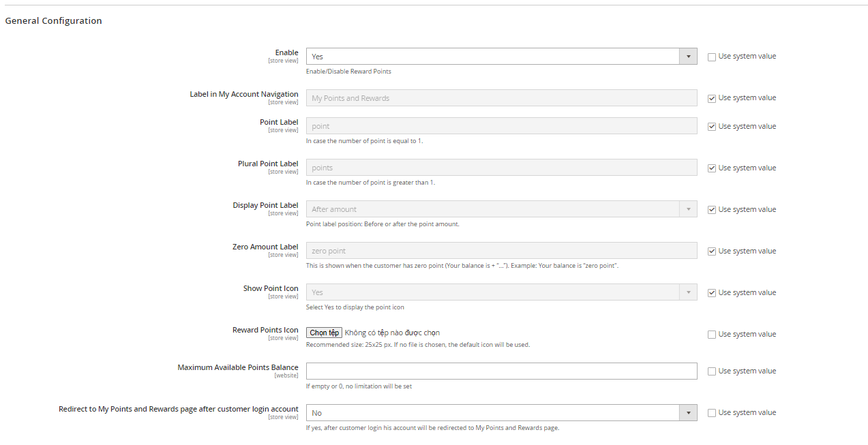Uncheck Use system value for Show Point Icon

(x=712, y=293)
